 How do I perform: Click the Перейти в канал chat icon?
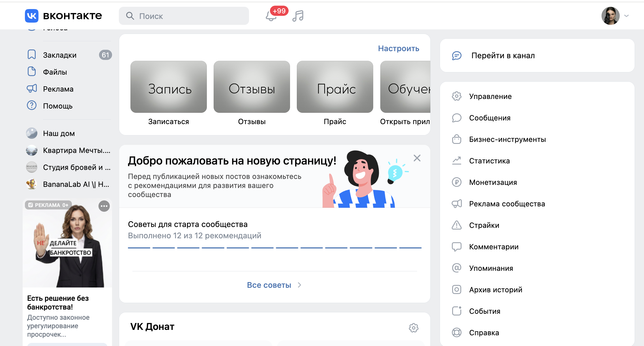coord(457,56)
